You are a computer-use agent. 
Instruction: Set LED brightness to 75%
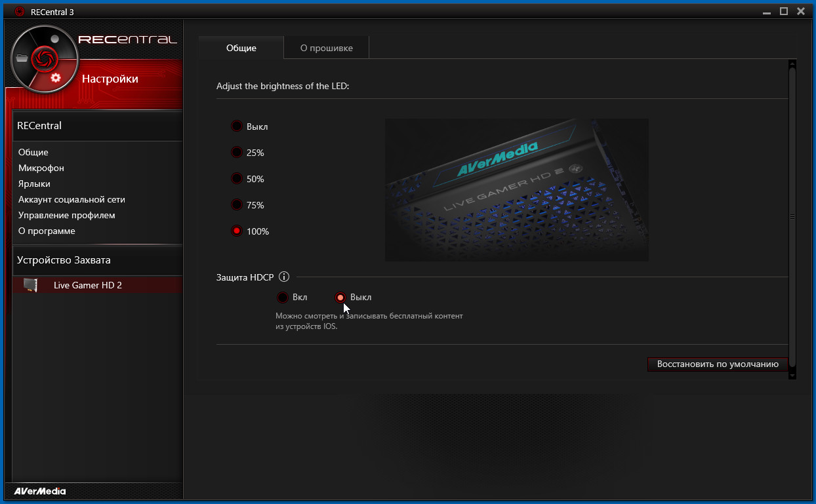pos(237,204)
